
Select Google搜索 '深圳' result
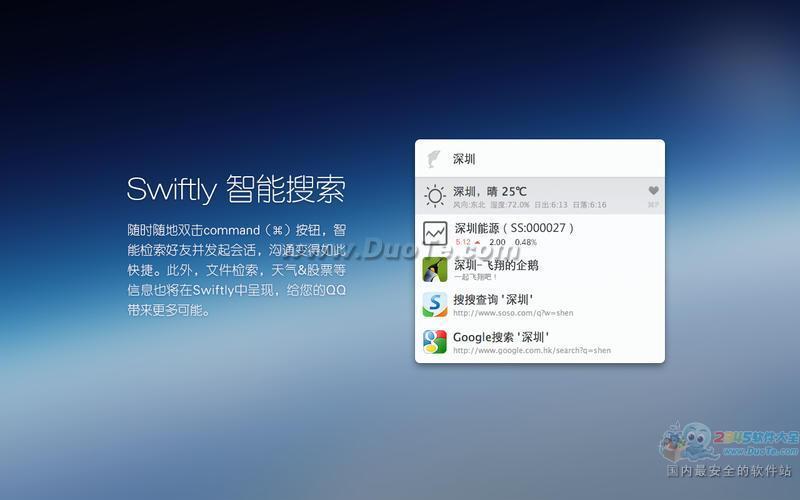pyautogui.click(x=540, y=342)
